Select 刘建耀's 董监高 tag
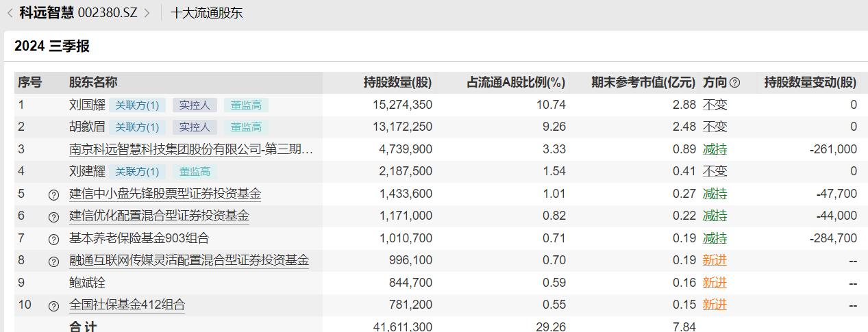 195,172
